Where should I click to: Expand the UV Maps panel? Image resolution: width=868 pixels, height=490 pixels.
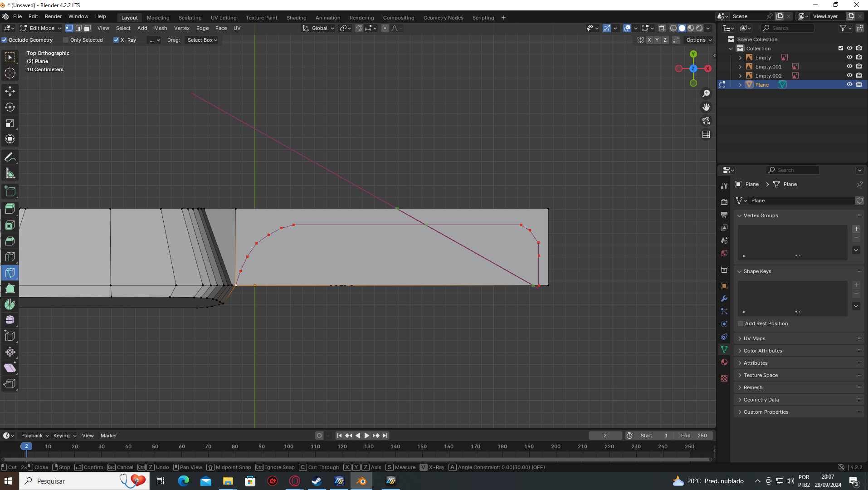click(x=740, y=338)
